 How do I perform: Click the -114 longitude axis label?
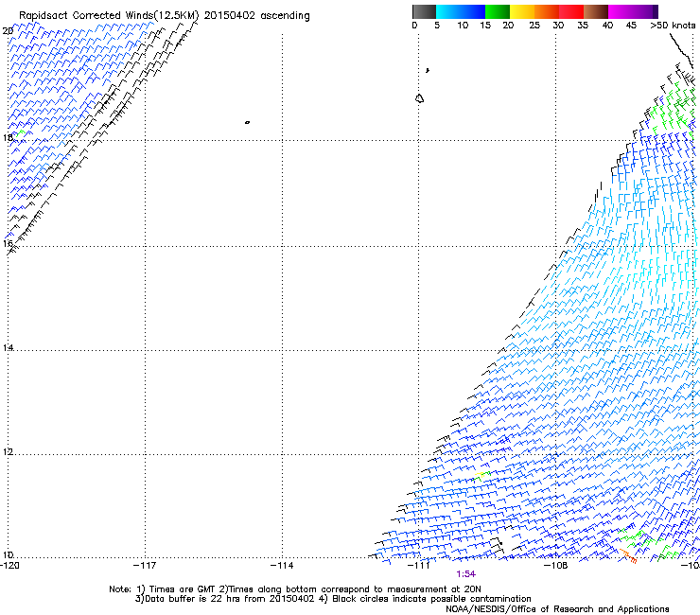[x=282, y=566]
